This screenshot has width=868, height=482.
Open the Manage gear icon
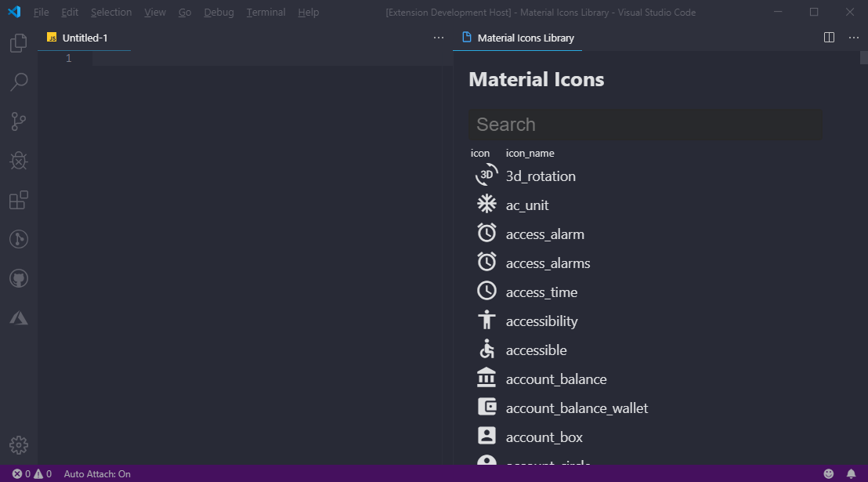pos(19,445)
